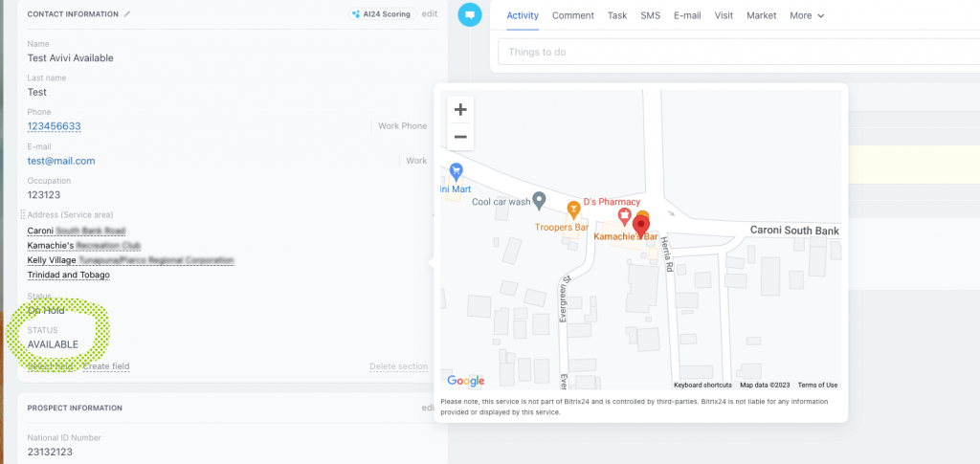Expand the More dropdown menu

[807, 15]
